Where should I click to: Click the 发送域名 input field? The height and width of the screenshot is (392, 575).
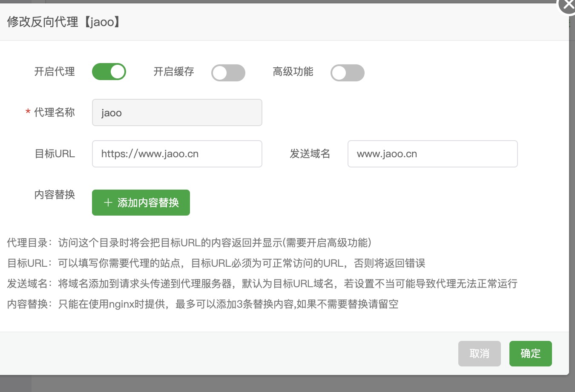(x=433, y=154)
